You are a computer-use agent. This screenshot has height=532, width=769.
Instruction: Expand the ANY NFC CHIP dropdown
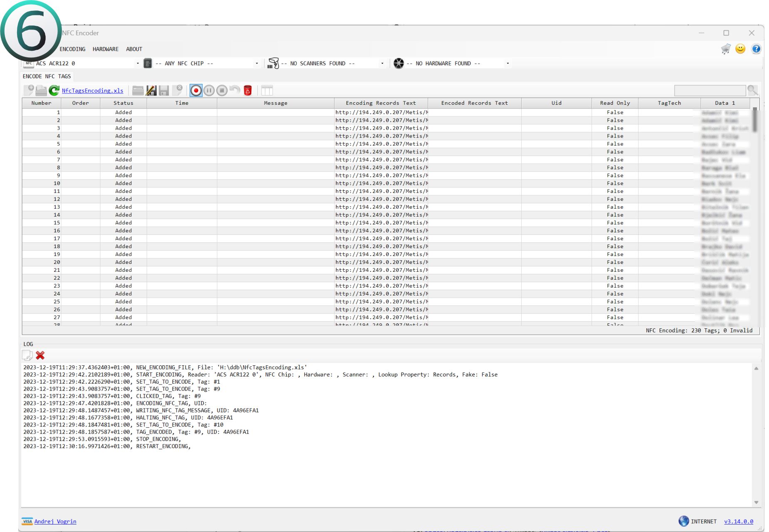pyautogui.click(x=256, y=64)
